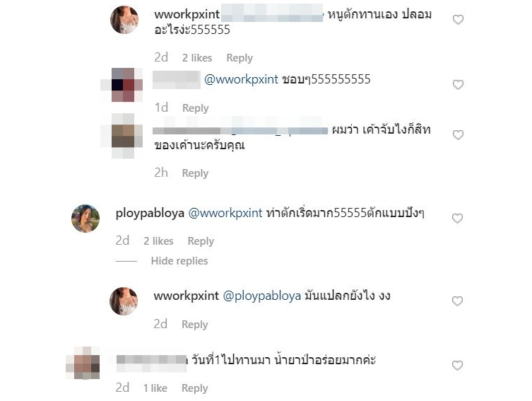Like wworkpxint's top comment with heart icon
Screen dimensions: 532x401
458,20
